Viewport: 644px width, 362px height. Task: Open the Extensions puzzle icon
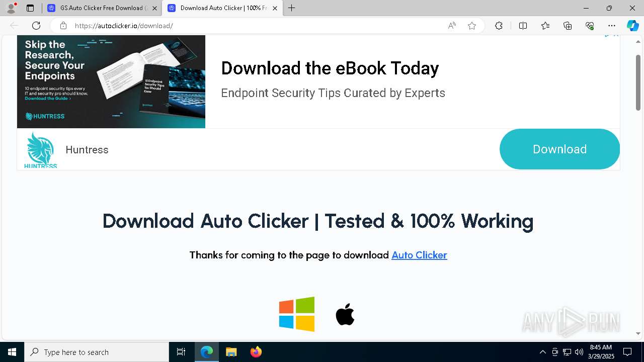click(x=499, y=26)
